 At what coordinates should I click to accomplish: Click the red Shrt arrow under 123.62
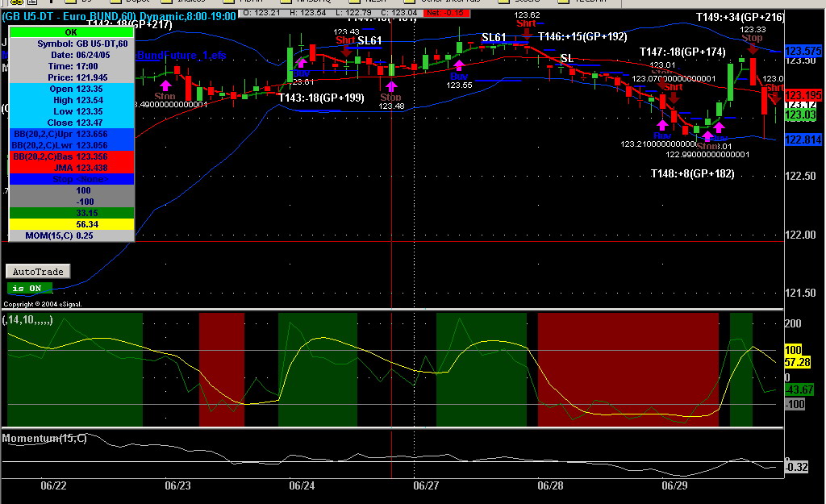(526, 33)
